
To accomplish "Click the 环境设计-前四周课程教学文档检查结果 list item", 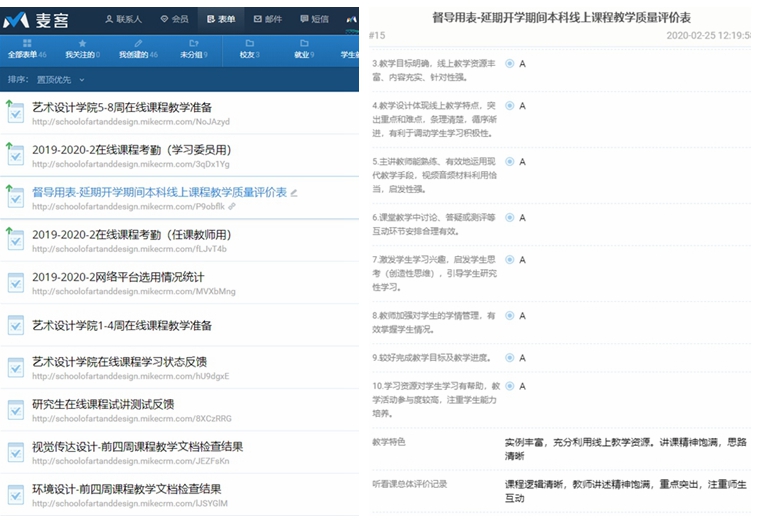I will pos(126,489).
